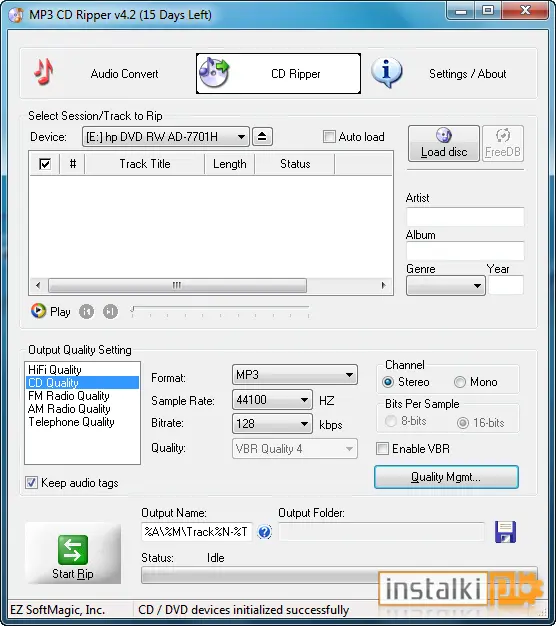Click the Status column header

[295, 164]
